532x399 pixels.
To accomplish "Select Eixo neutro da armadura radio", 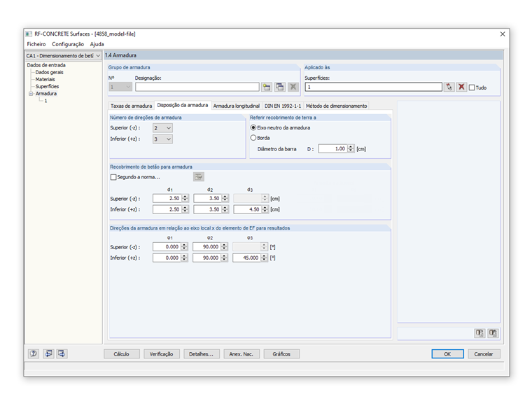I will pos(253,127).
